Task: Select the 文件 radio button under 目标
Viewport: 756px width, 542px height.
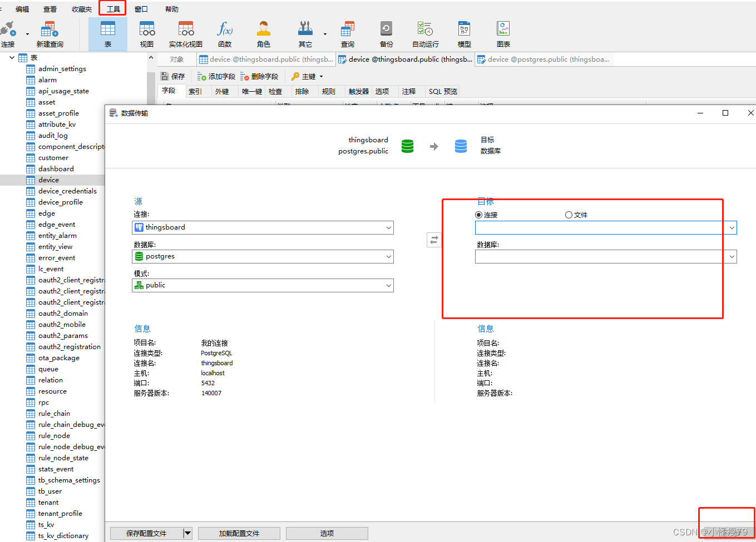Action: (568, 215)
